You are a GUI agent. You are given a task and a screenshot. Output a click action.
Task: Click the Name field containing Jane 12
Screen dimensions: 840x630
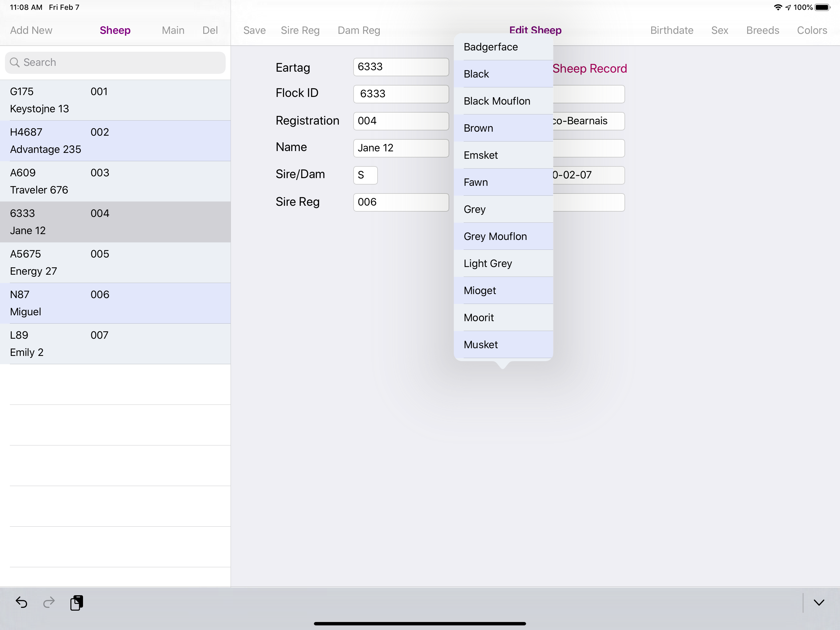point(401,148)
